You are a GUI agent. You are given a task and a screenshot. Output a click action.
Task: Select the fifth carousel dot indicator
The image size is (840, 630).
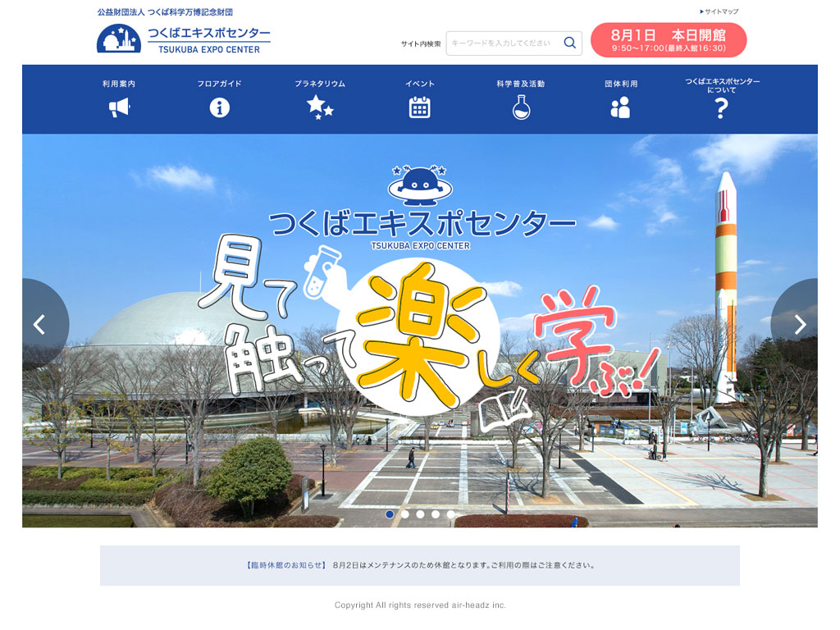451,514
